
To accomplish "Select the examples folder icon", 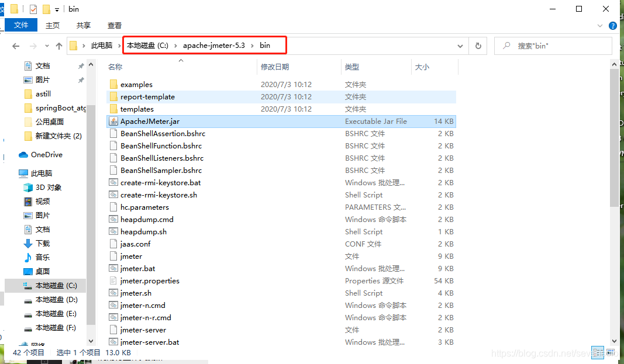I will 113,84.
